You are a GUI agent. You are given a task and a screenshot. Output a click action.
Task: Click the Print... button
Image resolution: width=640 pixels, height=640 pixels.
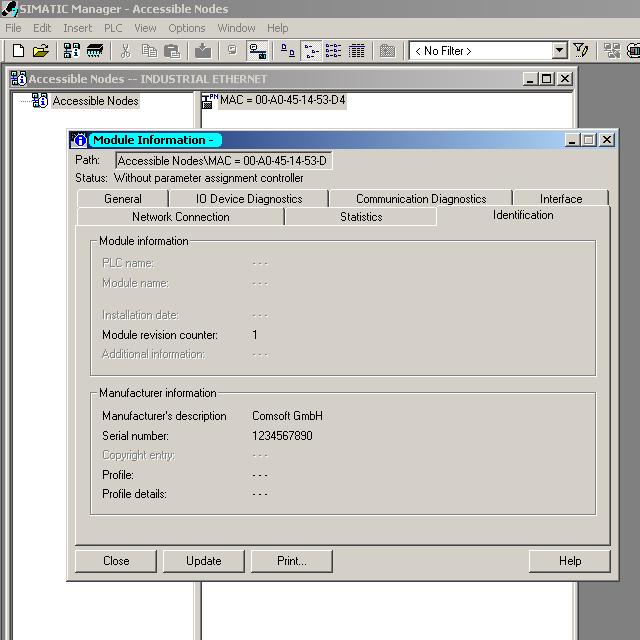tap(291, 561)
